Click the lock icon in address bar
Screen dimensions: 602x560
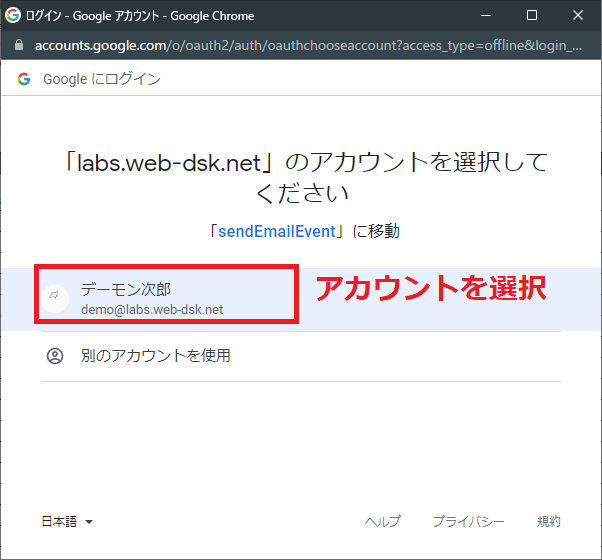[x=19, y=45]
